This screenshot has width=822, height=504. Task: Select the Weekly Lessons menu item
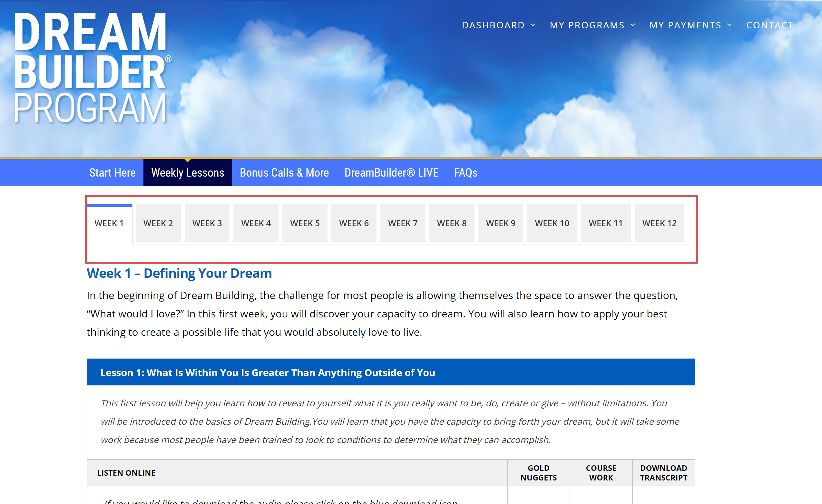click(x=188, y=172)
